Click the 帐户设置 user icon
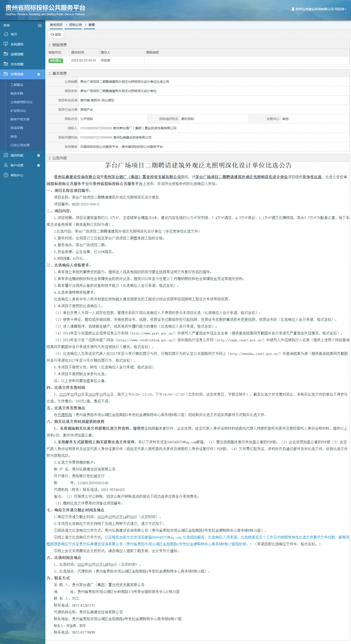351x644 pixels. pos(6,165)
